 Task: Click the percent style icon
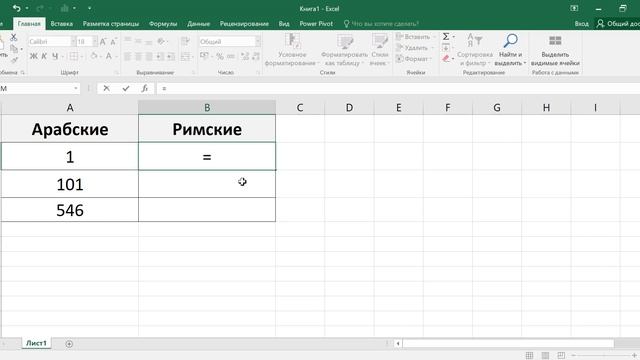tap(220, 56)
